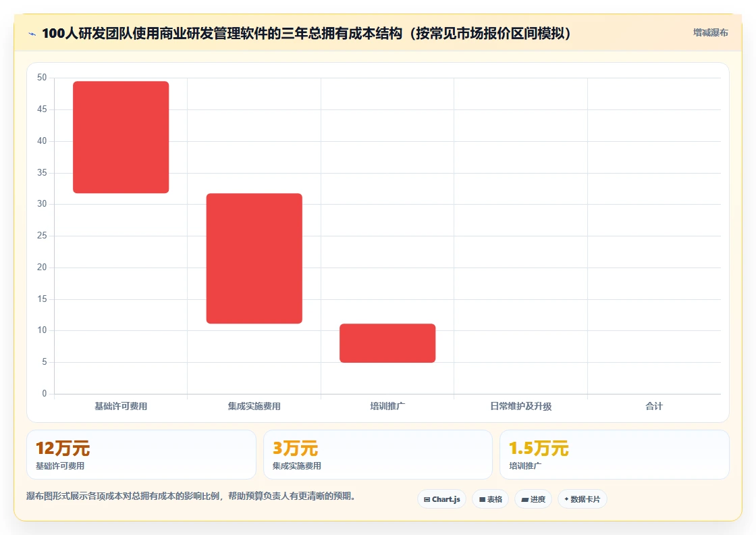The height and width of the screenshot is (535, 756).
Task: Click the y-axis value 0
Action: click(45, 393)
